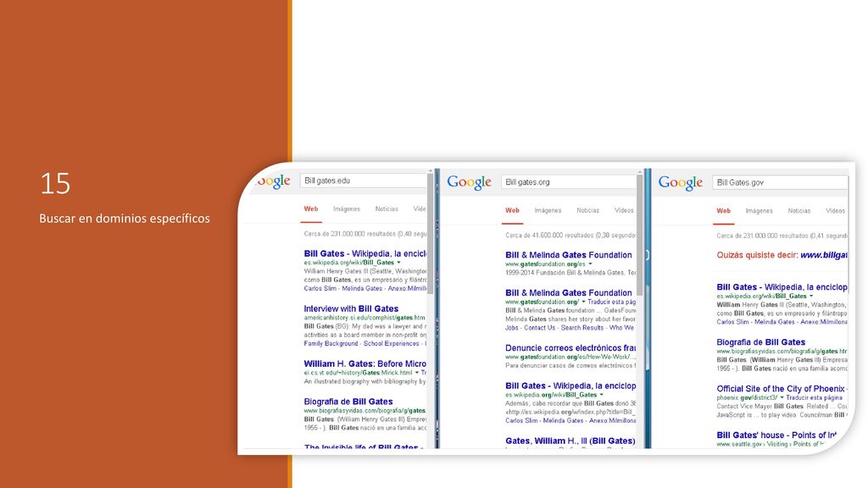Click 'Jobs' sublink under the Gates Foundation result
Screen dimensions: 868x488
(x=512, y=328)
